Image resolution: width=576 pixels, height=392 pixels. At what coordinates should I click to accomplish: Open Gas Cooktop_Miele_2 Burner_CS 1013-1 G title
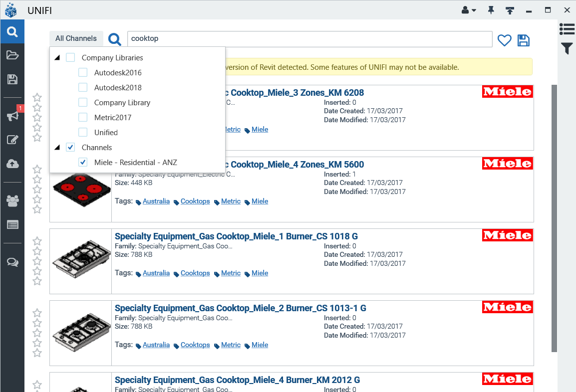tap(241, 308)
